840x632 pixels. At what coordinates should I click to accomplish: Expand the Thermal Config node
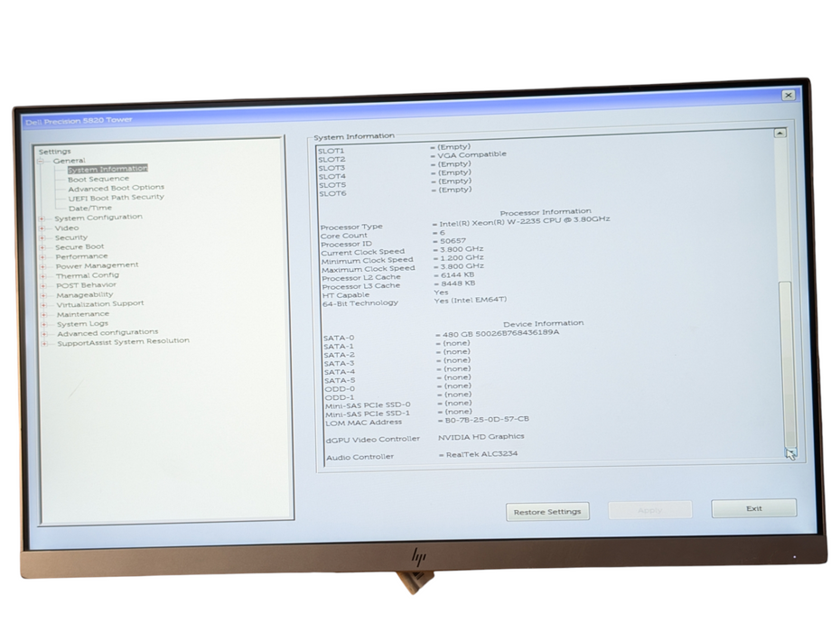(43, 276)
